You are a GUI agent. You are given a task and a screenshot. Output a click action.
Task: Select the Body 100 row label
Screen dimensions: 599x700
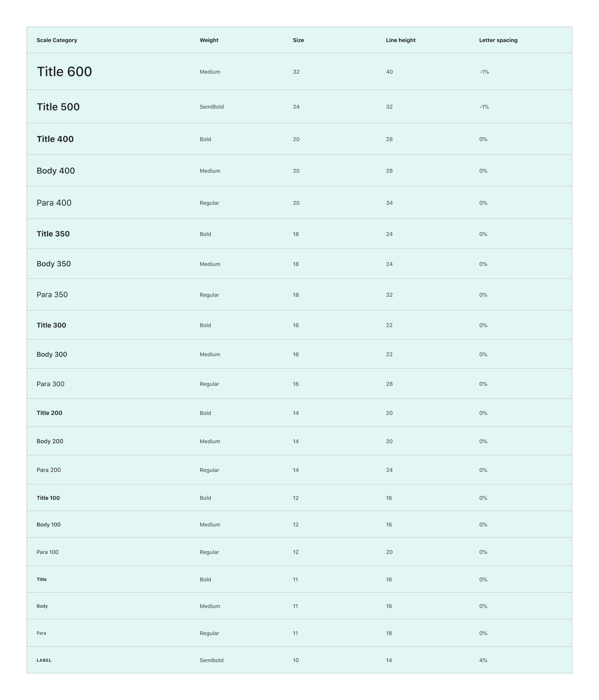click(49, 524)
